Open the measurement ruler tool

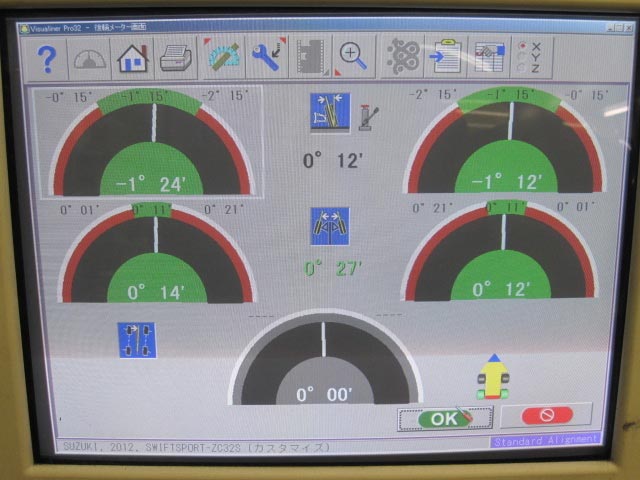click(223, 57)
